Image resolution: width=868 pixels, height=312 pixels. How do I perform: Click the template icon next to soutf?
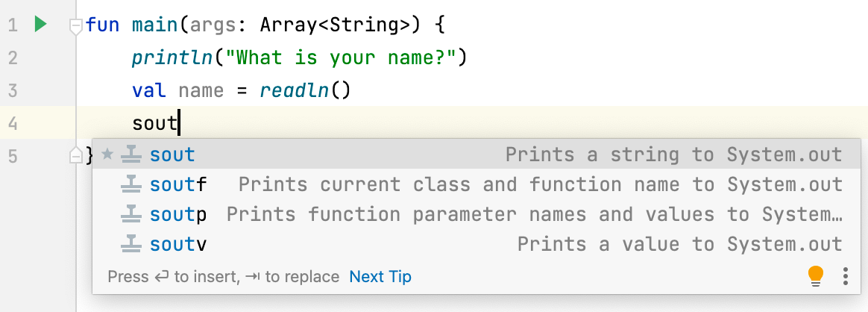tap(130, 184)
